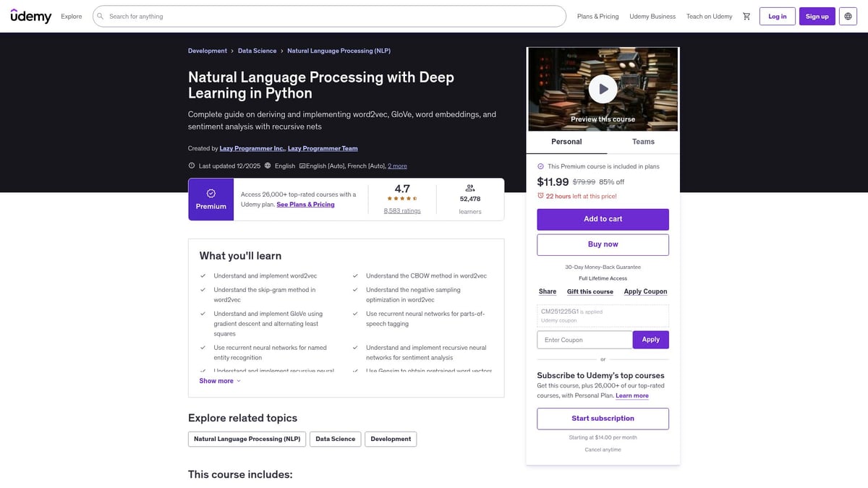Open the Development breadcrumb link
868x488 pixels.
pos(208,51)
